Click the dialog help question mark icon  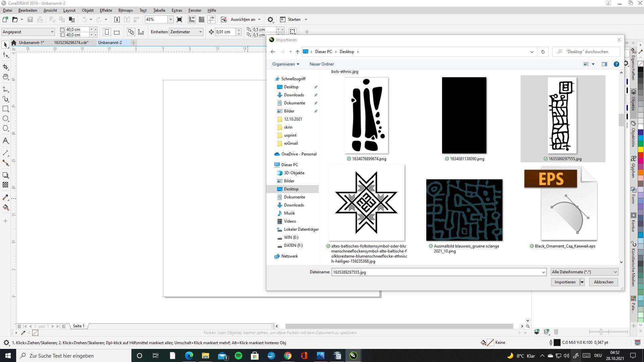pos(616,64)
